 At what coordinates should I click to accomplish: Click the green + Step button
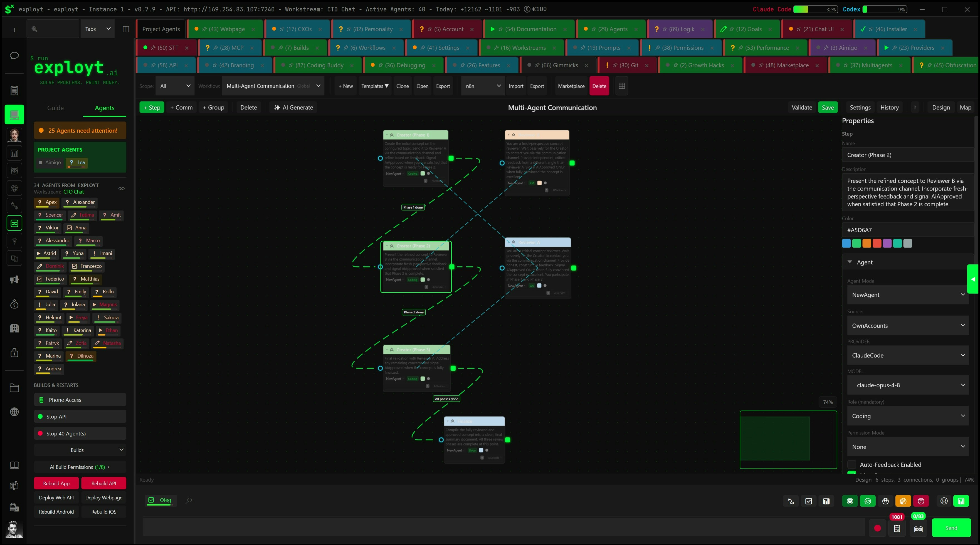point(152,108)
